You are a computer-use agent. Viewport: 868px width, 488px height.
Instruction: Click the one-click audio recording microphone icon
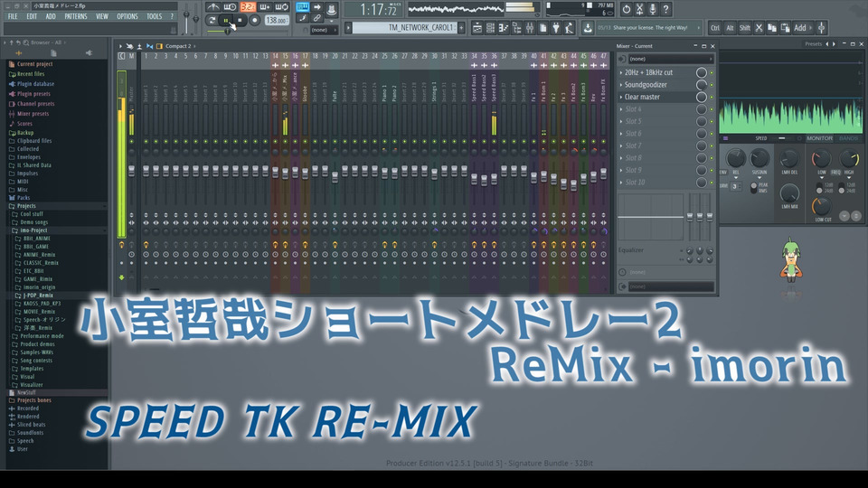click(x=653, y=9)
